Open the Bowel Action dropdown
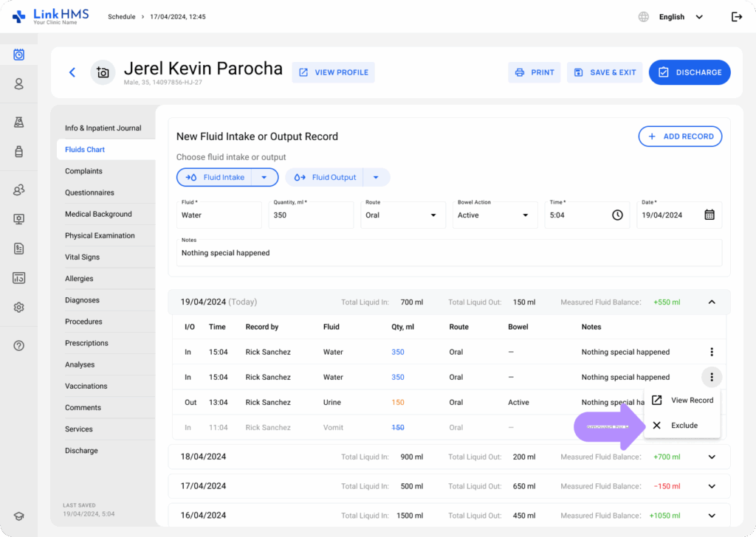Image resolution: width=756 pixels, height=537 pixels. [494, 215]
